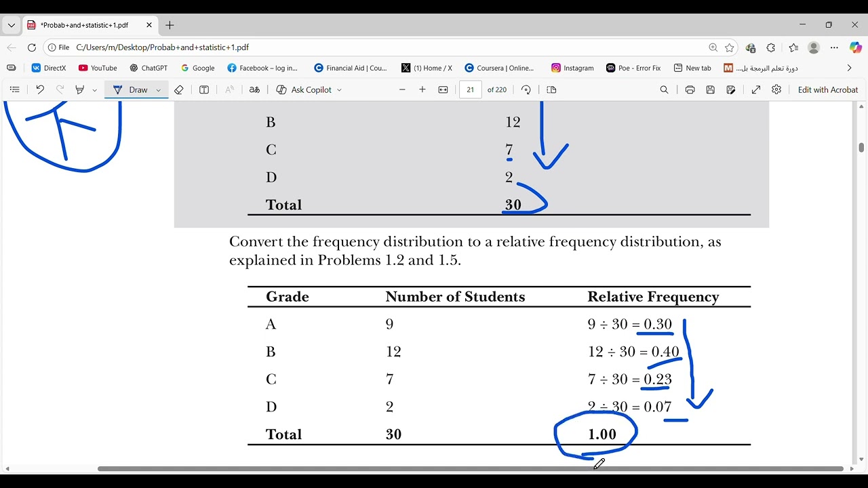Refresh the current page
This screenshot has width=868, height=488.
tap(32, 47)
